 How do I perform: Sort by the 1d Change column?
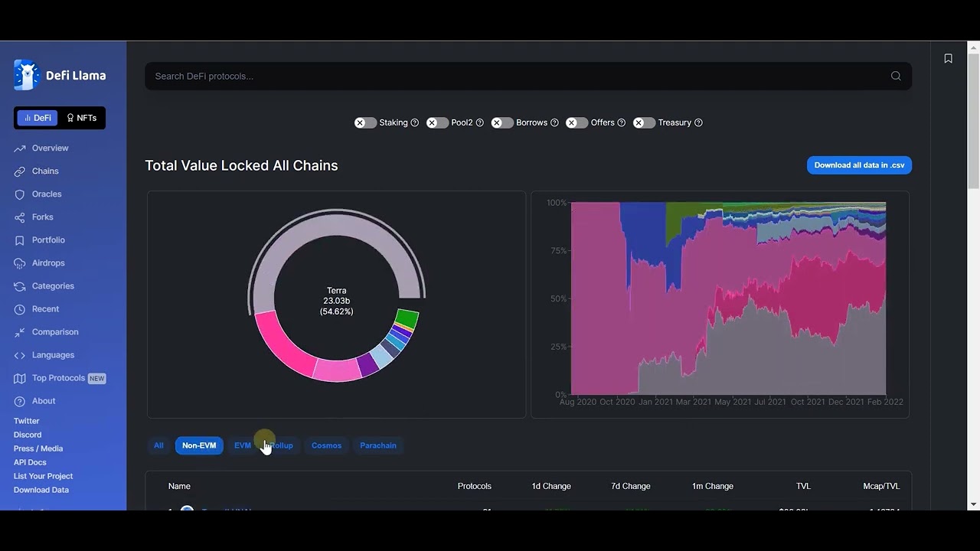point(551,487)
